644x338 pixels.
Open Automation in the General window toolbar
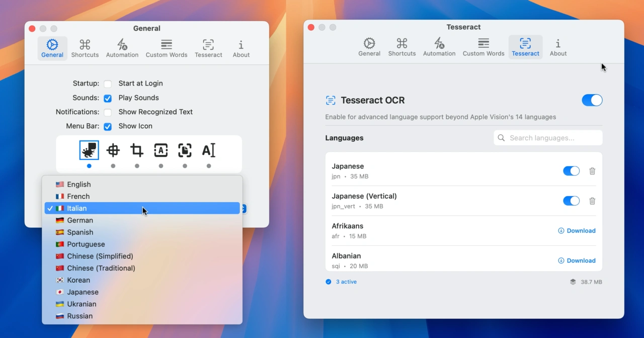click(122, 49)
